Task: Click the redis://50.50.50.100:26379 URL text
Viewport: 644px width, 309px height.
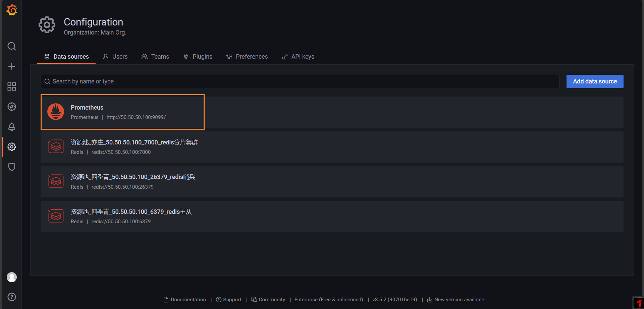Action: 122,187
